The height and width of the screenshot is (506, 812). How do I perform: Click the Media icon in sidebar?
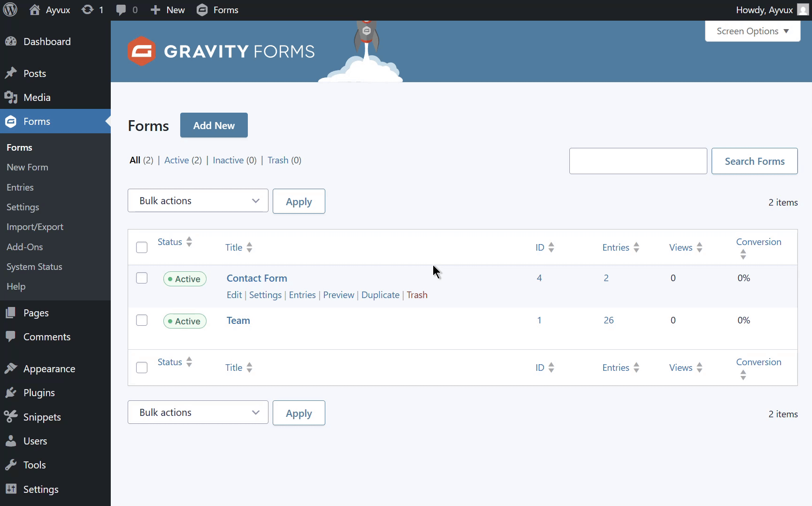click(11, 97)
